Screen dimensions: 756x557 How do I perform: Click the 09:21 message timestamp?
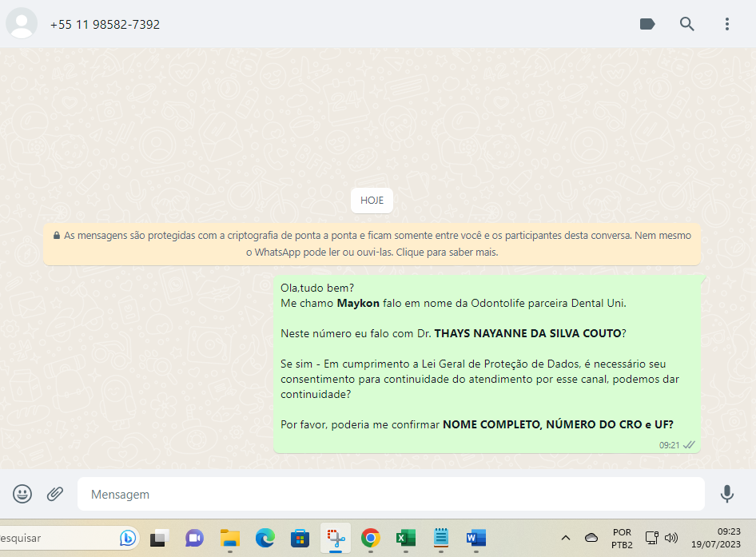pyautogui.click(x=669, y=445)
